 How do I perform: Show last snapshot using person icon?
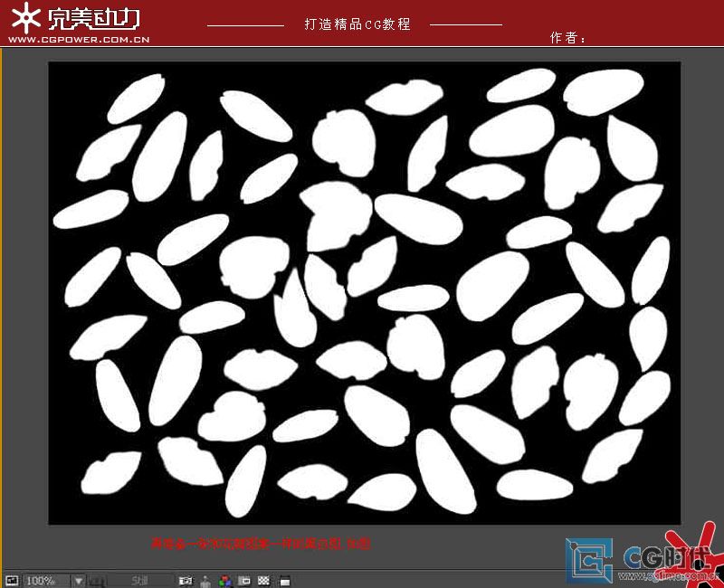tap(205, 581)
